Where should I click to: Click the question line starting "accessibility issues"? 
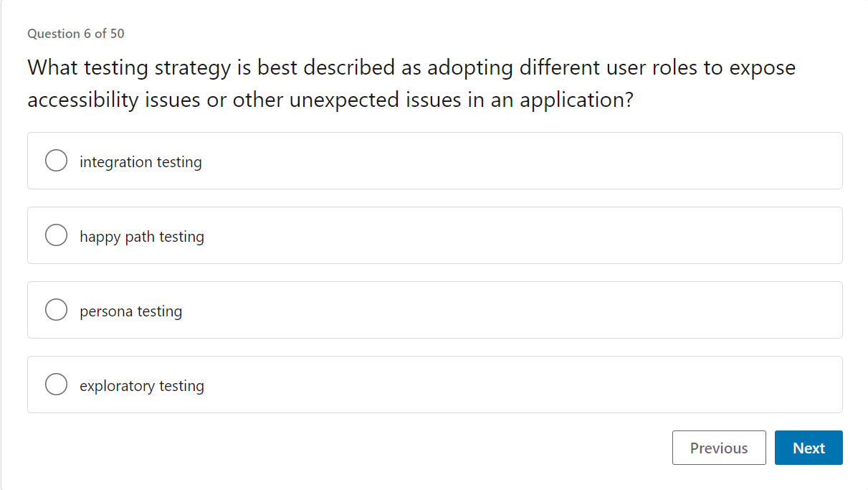[x=330, y=100]
